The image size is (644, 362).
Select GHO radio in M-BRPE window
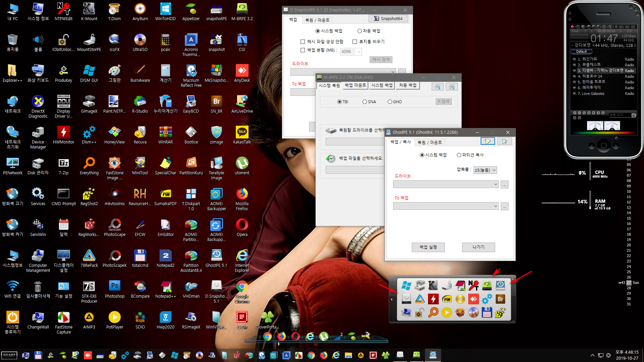[x=394, y=102]
